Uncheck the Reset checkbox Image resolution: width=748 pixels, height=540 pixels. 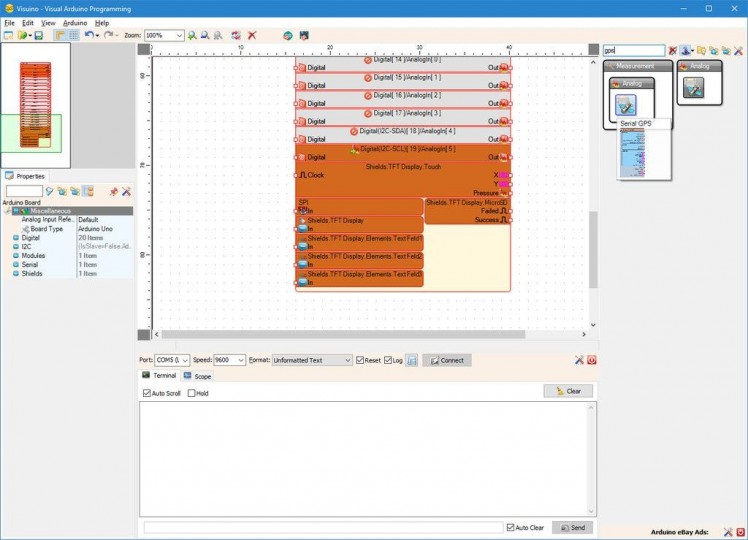tap(361, 360)
